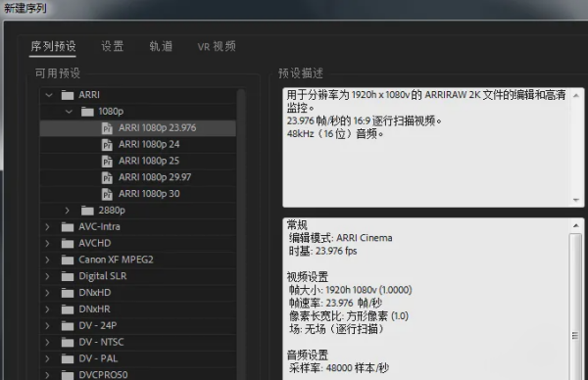The width and height of the screenshot is (588, 380).
Task: Expand the Canon XF MPEG2 chevron
Action: pos(47,260)
